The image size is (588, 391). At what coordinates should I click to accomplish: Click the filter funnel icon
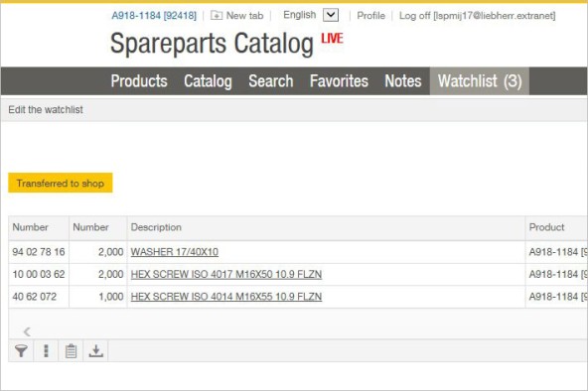pyautogui.click(x=21, y=351)
